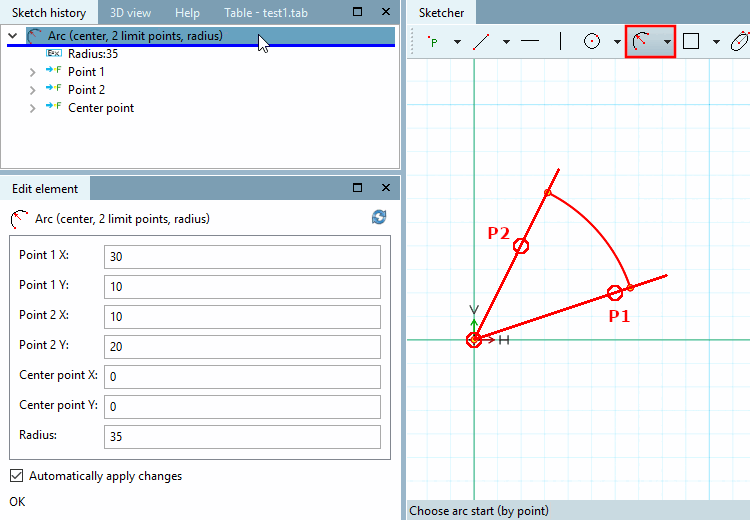The width and height of the screenshot is (750, 520).
Task: Select the Circle tool
Action: click(x=592, y=42)
